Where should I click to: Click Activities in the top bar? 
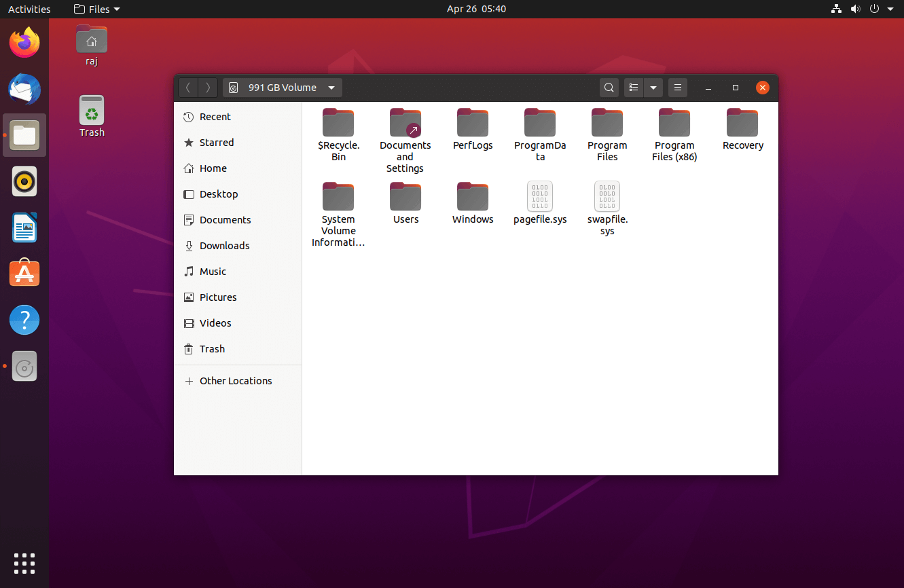point(29,9)
